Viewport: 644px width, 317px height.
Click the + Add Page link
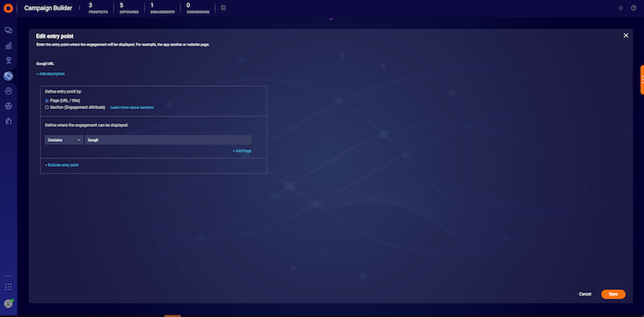[x=242, y=151]
